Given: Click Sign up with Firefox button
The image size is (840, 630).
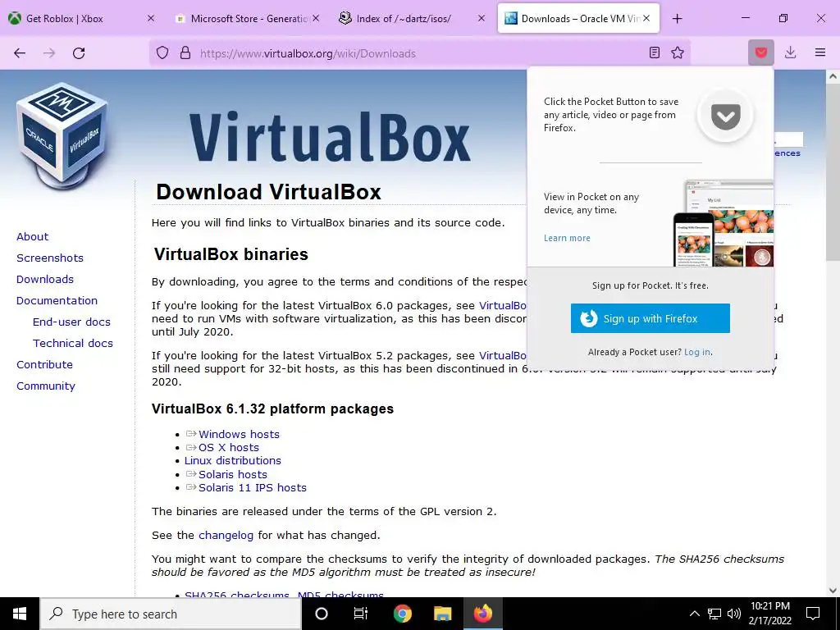Looking at the screenshot, I should 650,318.
